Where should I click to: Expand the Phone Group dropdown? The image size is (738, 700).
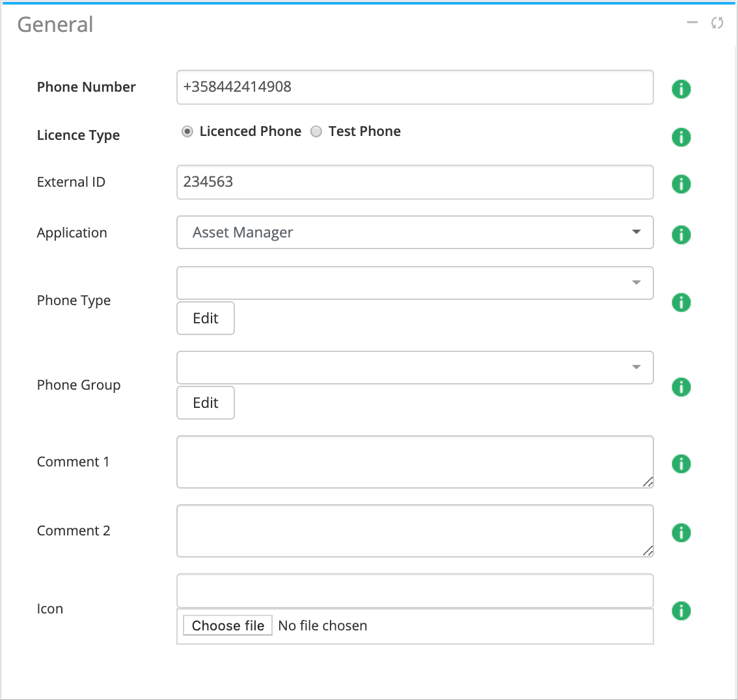(415, 368)
